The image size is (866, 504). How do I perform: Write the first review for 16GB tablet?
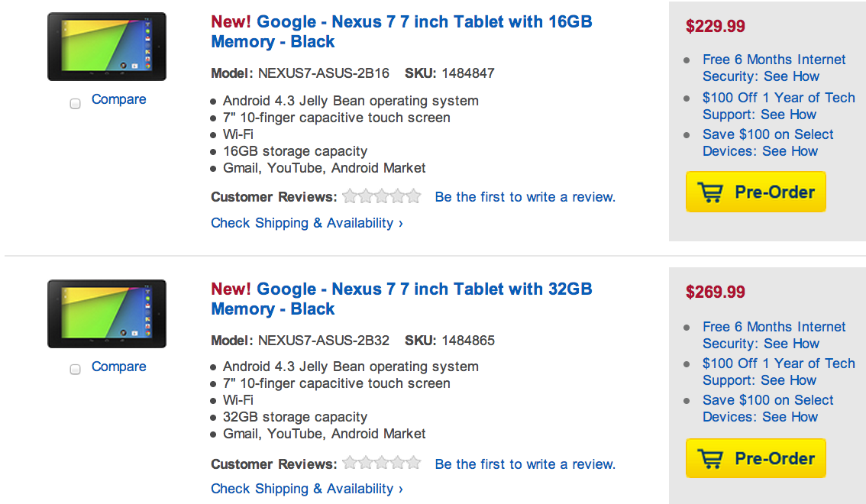point(525,197)
